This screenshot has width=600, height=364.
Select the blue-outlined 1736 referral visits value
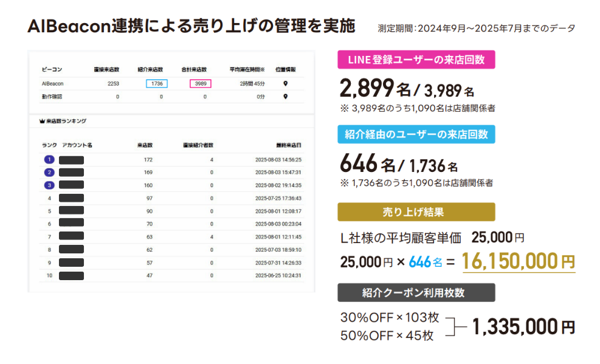[x=157, y=84]
